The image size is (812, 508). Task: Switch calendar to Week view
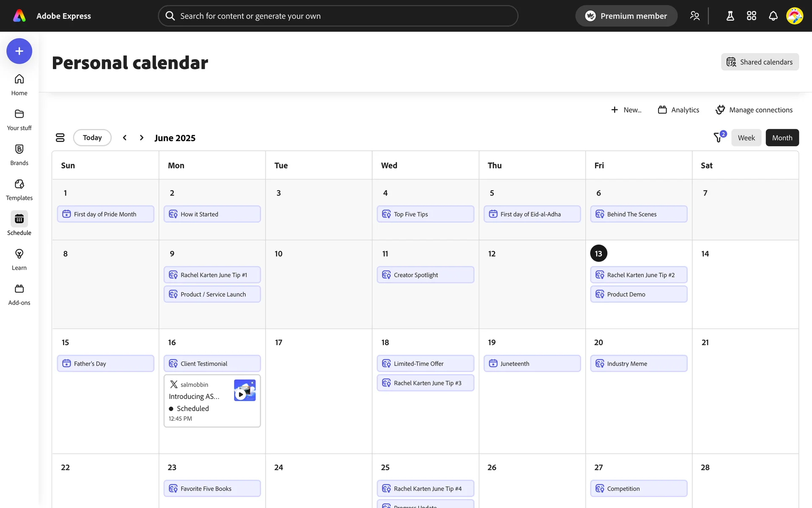click(746, 138)
